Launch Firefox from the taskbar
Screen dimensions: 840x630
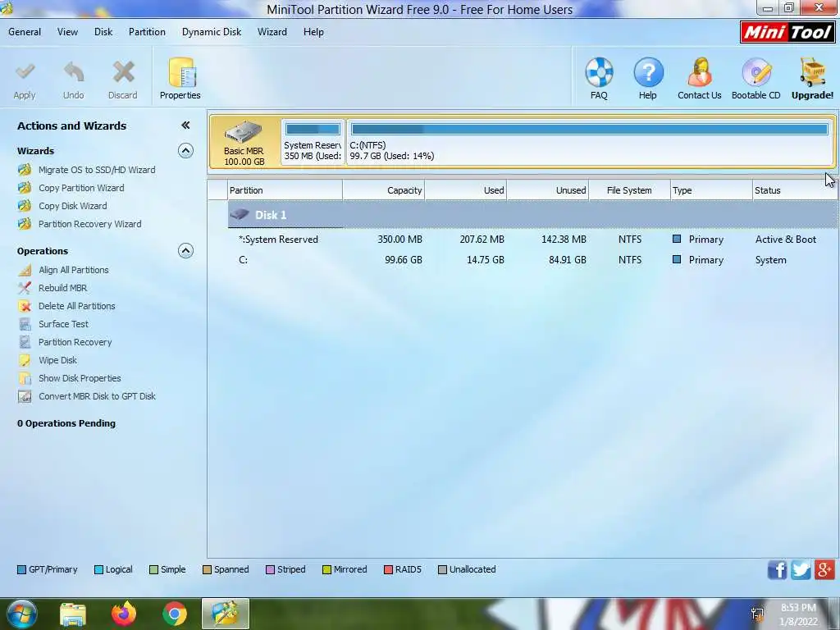(x=124, y=614)
